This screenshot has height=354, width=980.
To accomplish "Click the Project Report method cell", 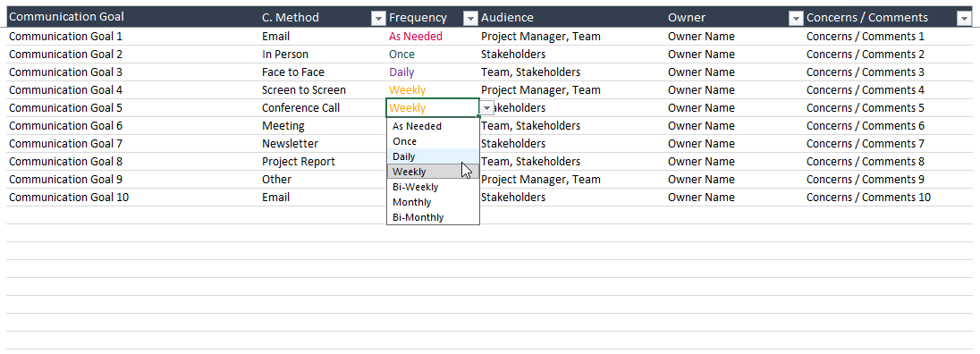I will pyautogui.click(x=323, y=162).
